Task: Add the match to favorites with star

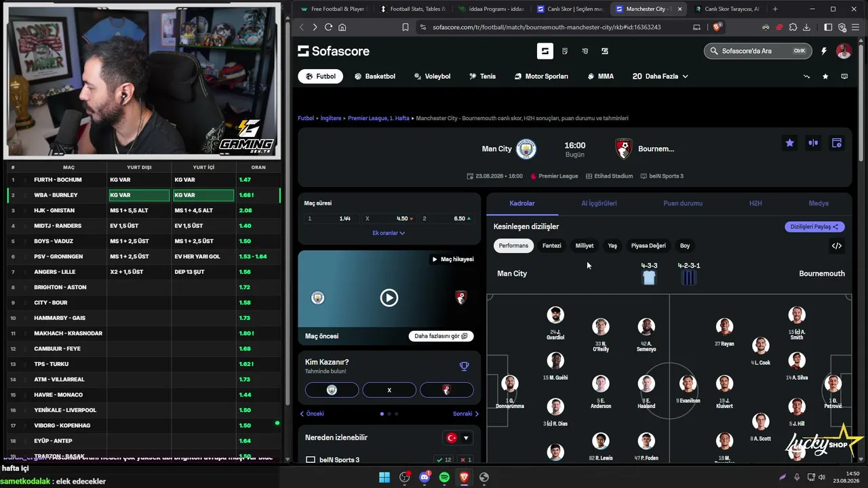Action: click(789, 143)
